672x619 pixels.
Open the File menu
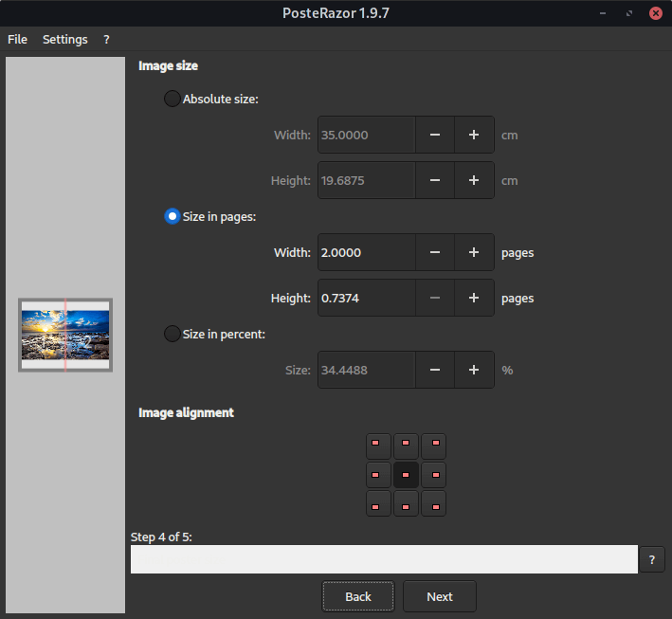(x=17, y=39)
